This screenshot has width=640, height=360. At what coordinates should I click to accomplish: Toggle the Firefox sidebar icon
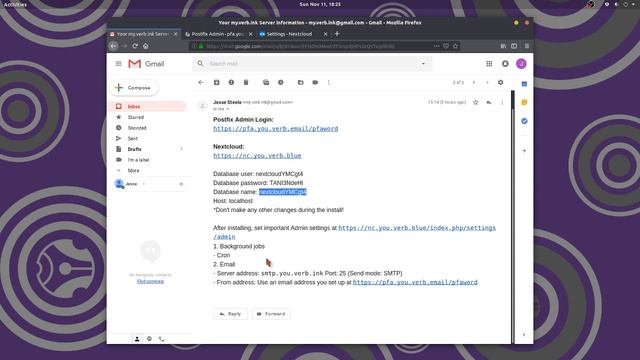point(514,46)
